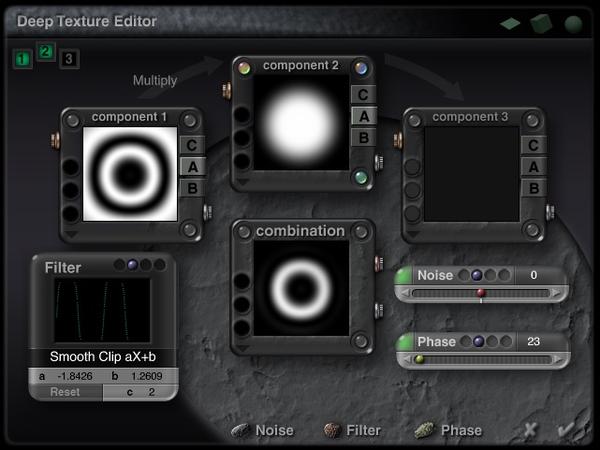Select the lit Noise component indicator dot
This screenshot has height=450, width=600.
[476, 275]
